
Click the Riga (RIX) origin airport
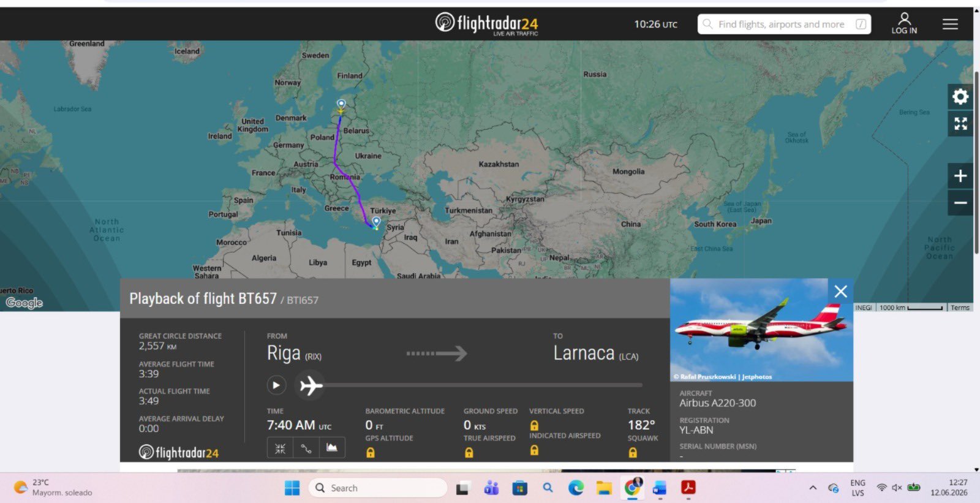pos(294,354)
